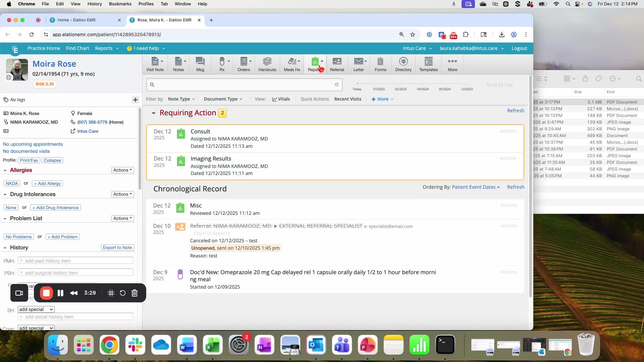Viewport: 644px width, 362px height.
Task: Switch to the Home - Elation EMR tab
Action: (85, 20)
